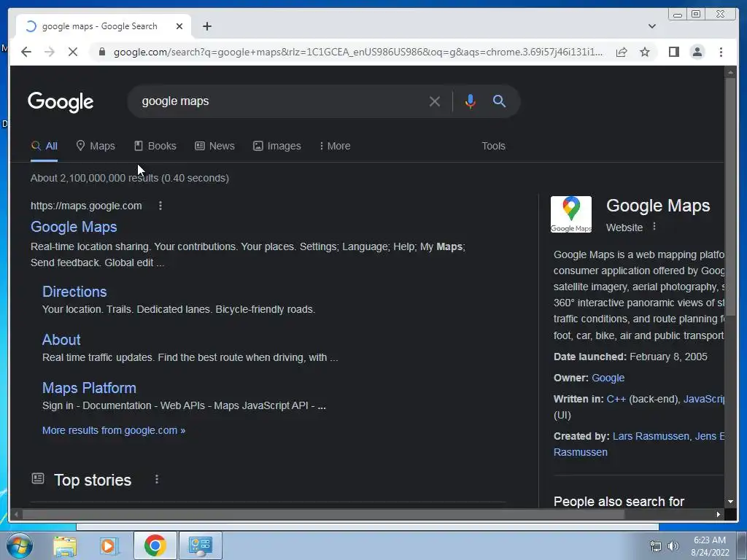Click the volume speaker tray icon
The height and width of the screenshot is (560, 747).
point(673,546)
